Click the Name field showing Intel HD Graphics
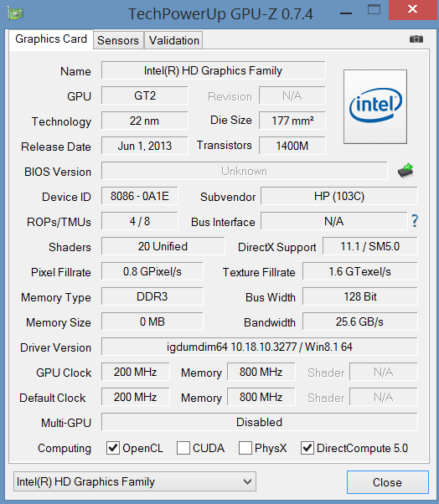 point(214,70)
